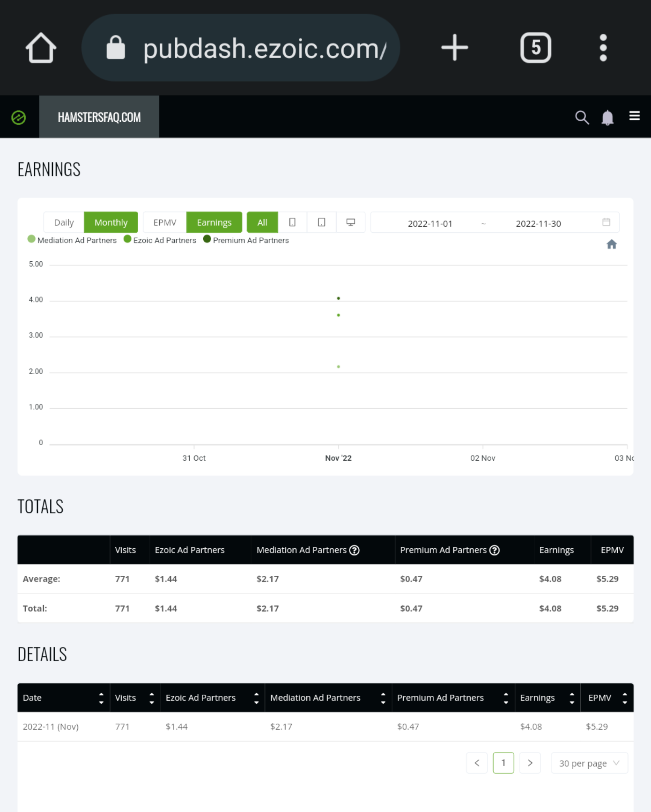Viewport: 651px width, 812px height.
Task: Show help for Mediation Ad Partners
Action: point(354,550)
